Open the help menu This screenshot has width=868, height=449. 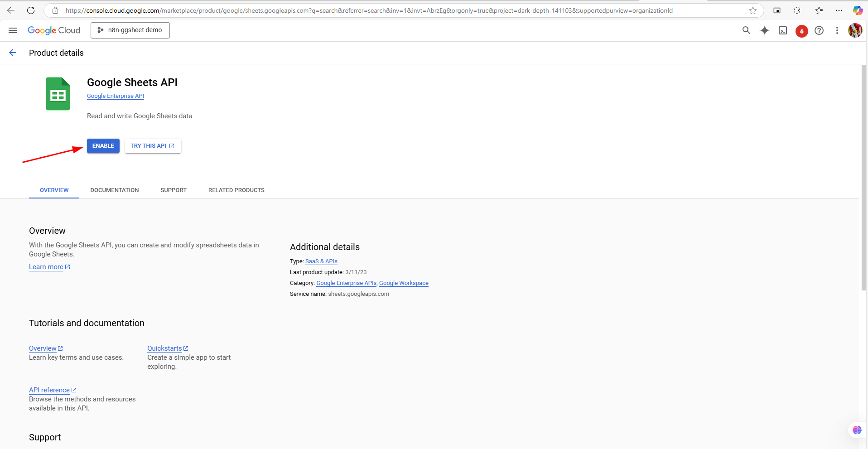pos(819,30)
